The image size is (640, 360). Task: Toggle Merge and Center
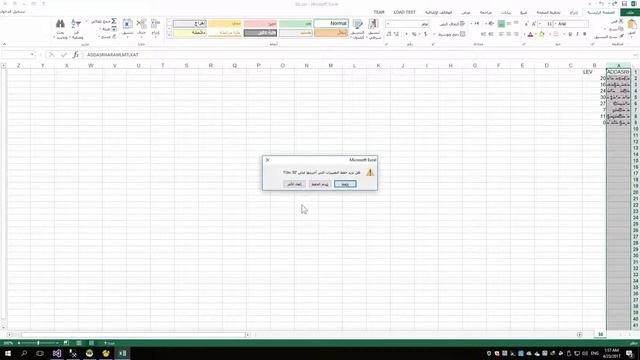pyautogui.click(x=451, y=34)
